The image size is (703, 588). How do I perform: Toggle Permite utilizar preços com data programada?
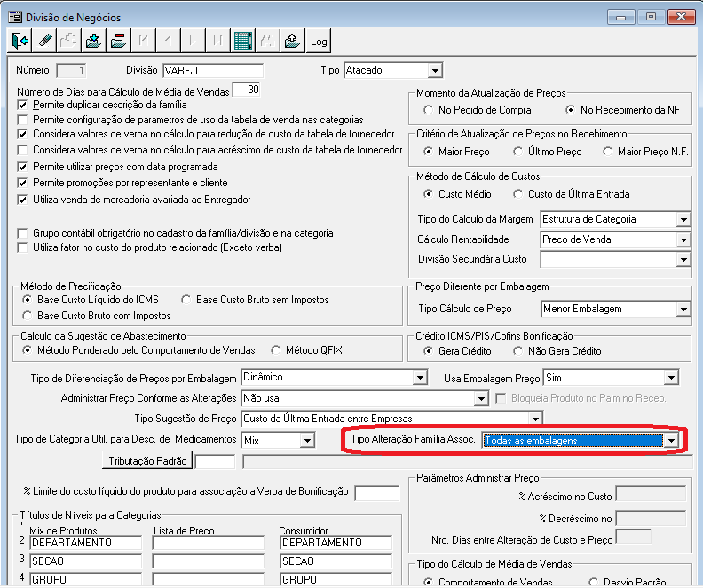tap(22, 167)
